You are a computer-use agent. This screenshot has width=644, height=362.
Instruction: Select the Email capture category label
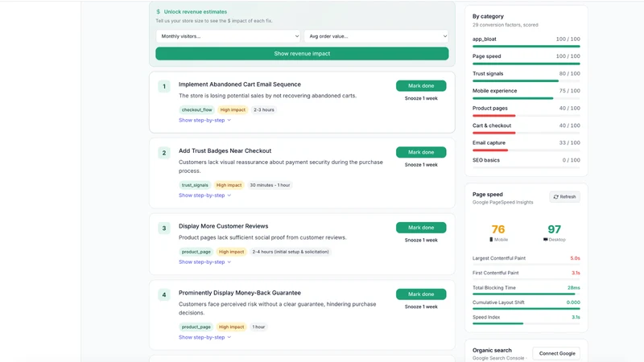(x=489, y=143)
